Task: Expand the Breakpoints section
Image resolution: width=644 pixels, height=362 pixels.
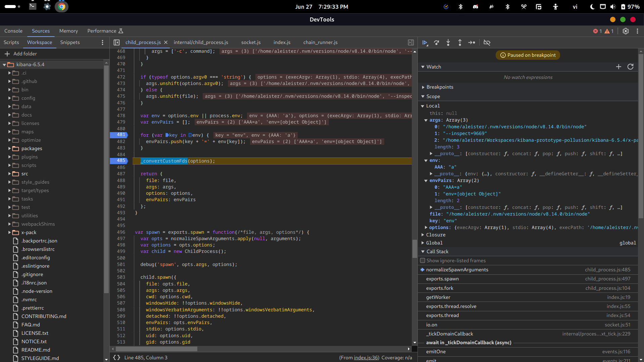Action: pos(423,87)
